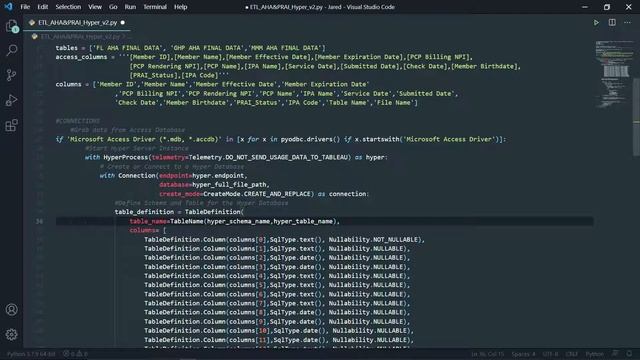Click 'CreateMode.CREATE_AND_REPLACE' in code
The width and height of the screenshot is (640, 360).
pos(257,194)
